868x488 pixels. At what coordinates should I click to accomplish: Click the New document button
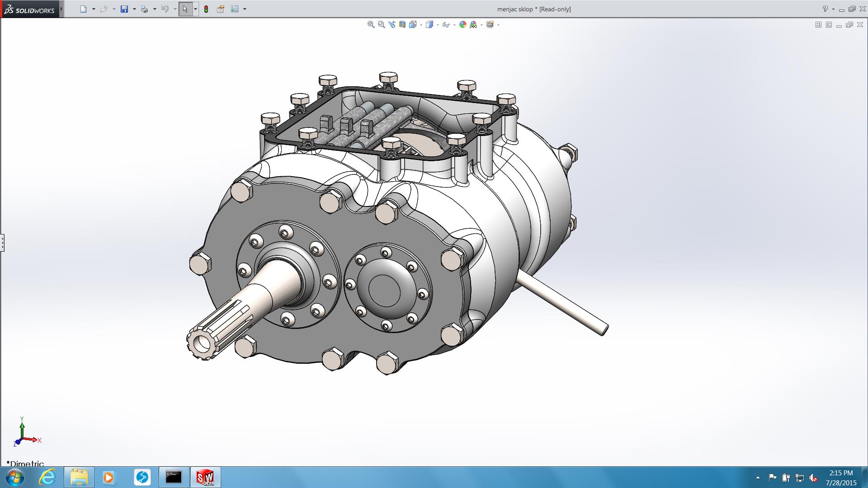point(83,9)
